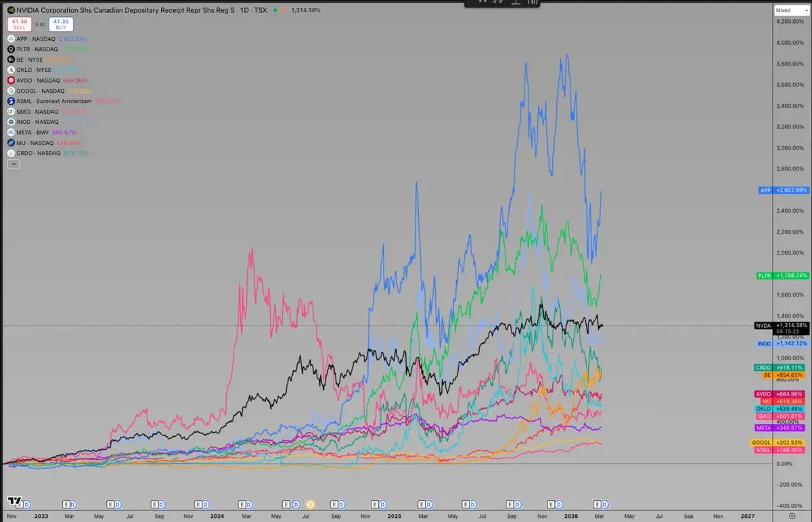Click the PLTR +1,788.74% price label
Image resolution: width=812 pixels, height=522 pixels.
point(784,276)
